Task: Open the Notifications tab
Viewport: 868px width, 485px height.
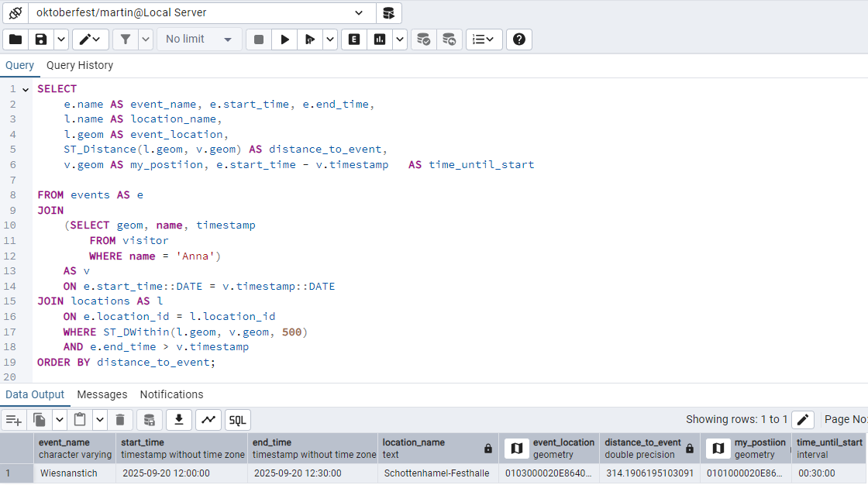Action: click(171, 395)
